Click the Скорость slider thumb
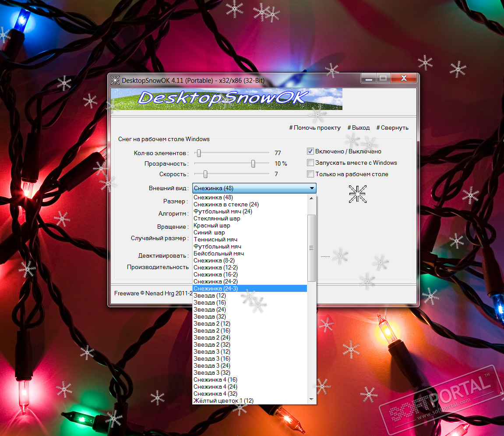Screen dimensions: 504x436 205,174
